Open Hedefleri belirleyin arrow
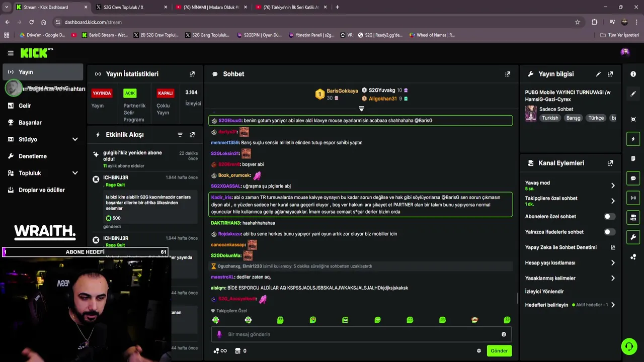Viewport: 644px width, 362px height. 612,305
